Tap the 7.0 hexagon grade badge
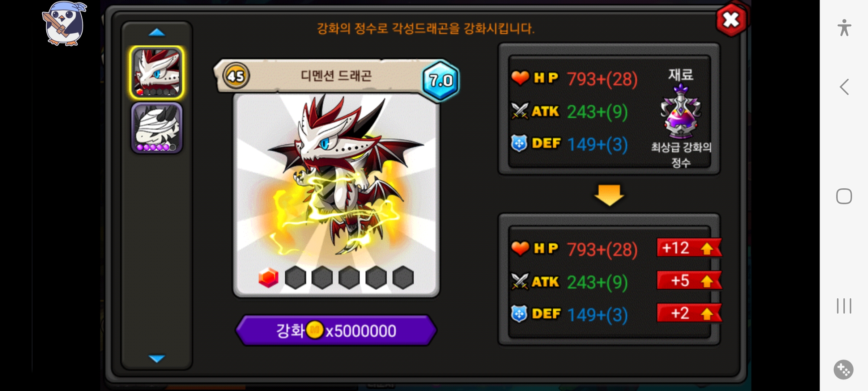Viewport: 868px width, 391px height. click(441, 80)
